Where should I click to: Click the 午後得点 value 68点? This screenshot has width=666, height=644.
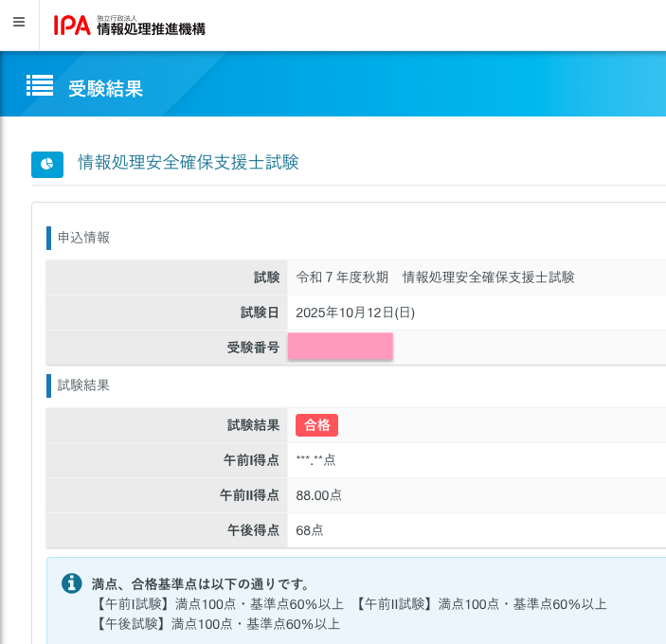tap(310, 530)
